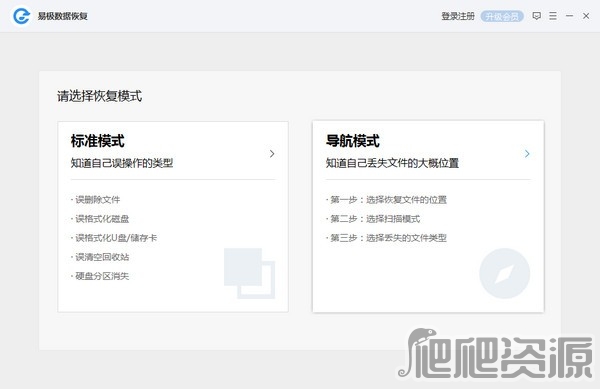Click the 易极数据恢复 title text
The image size is (600, 389).
pyautogui.click(x=63, y=16)
